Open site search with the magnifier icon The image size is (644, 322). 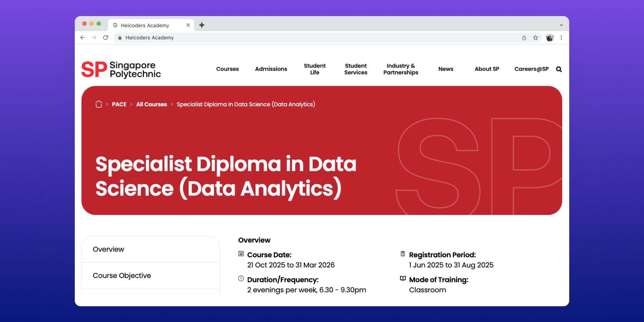point(558,69)
